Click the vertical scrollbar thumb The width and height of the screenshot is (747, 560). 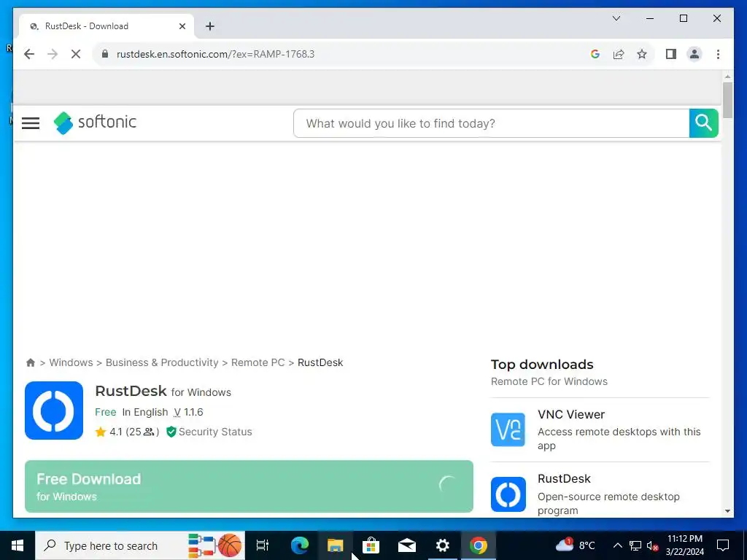point(727,100)
